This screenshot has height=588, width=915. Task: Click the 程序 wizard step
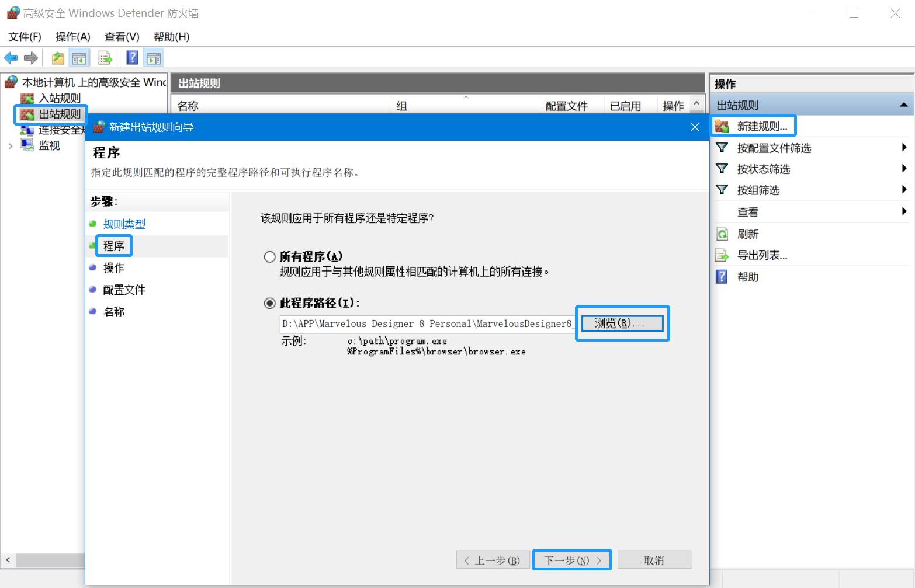[114, 246]
